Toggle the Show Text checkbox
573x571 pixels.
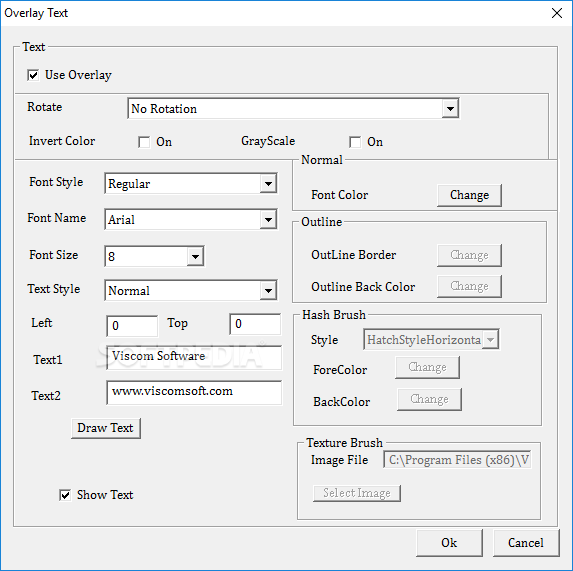65,495
